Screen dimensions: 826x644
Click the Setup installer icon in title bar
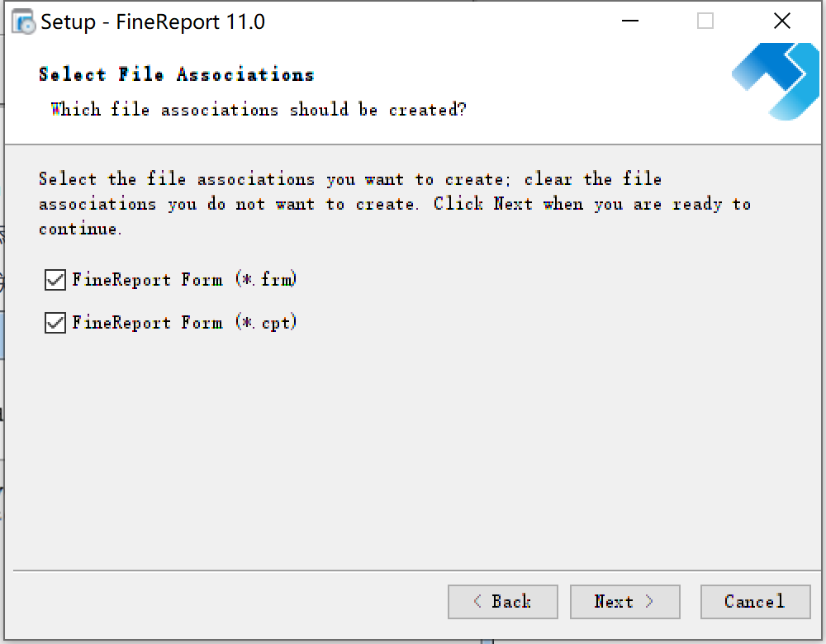pos(24,21)
